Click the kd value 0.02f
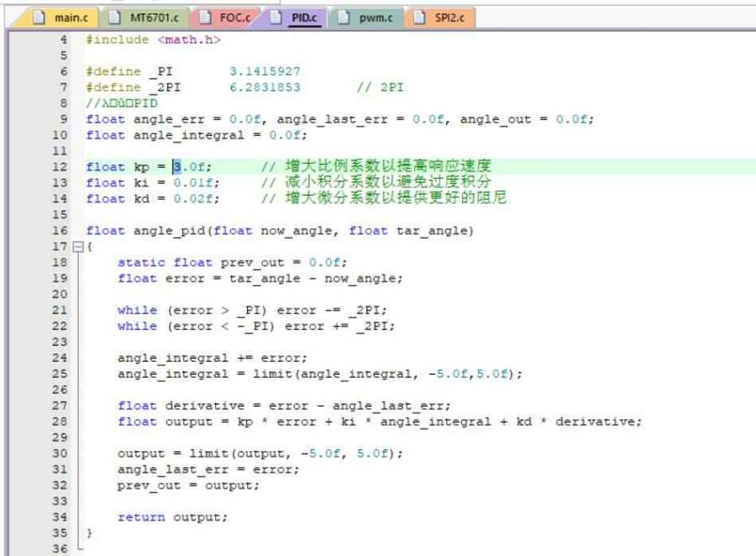 click(197, 199)
